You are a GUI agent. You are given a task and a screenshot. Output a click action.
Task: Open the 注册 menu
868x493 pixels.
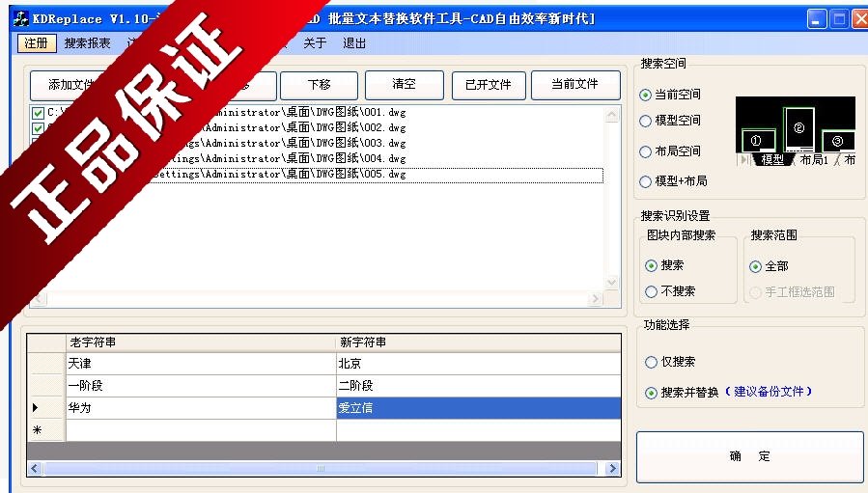[x=37, y=43]
